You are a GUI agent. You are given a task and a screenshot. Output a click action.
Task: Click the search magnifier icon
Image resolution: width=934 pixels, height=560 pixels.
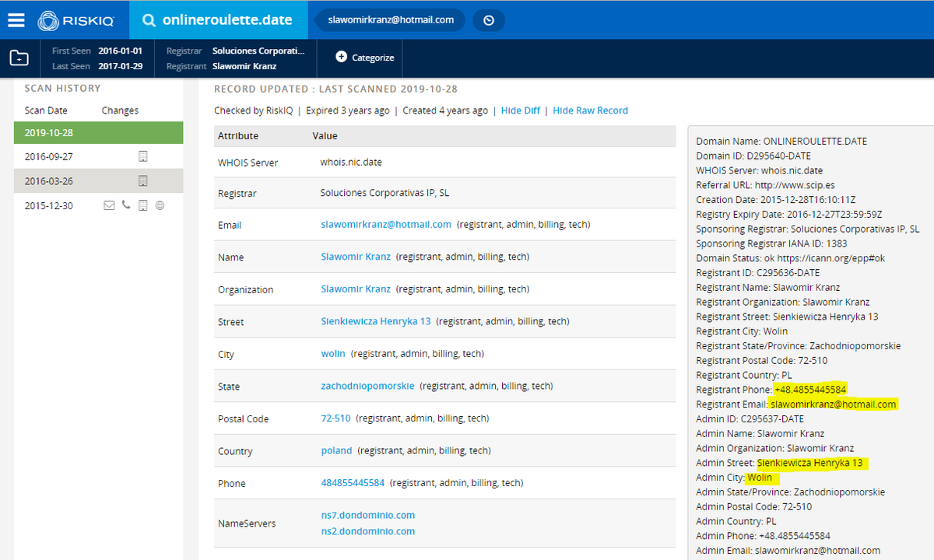(x=148, y=20)
